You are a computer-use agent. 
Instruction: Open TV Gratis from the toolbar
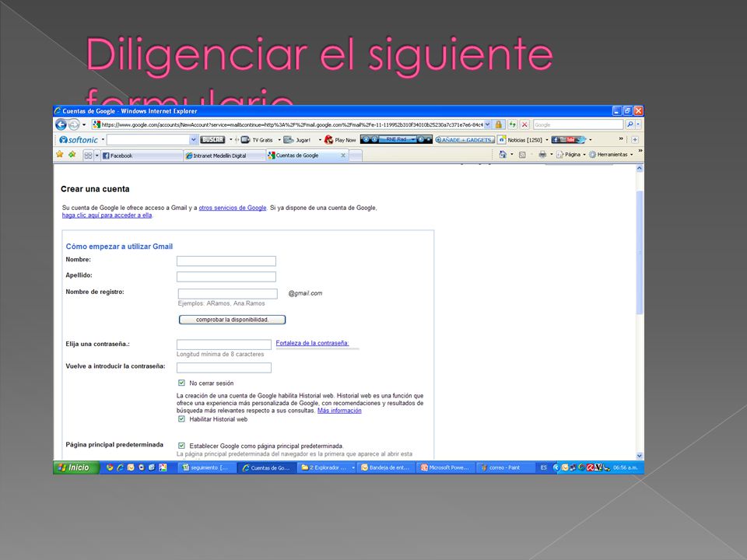click(x=258, y=140)
